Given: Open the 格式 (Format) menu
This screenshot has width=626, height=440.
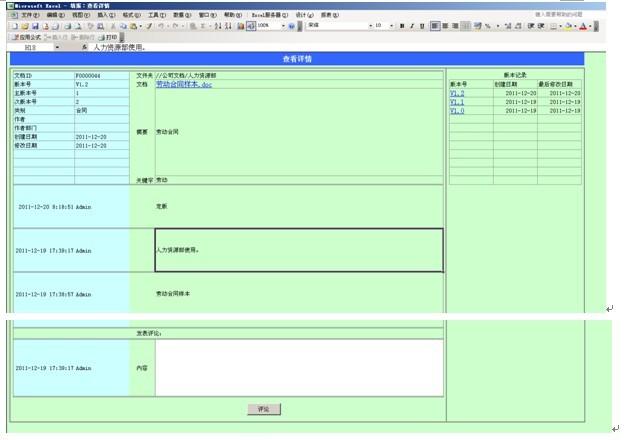Looking at the screenshot, I should (132, 15).
